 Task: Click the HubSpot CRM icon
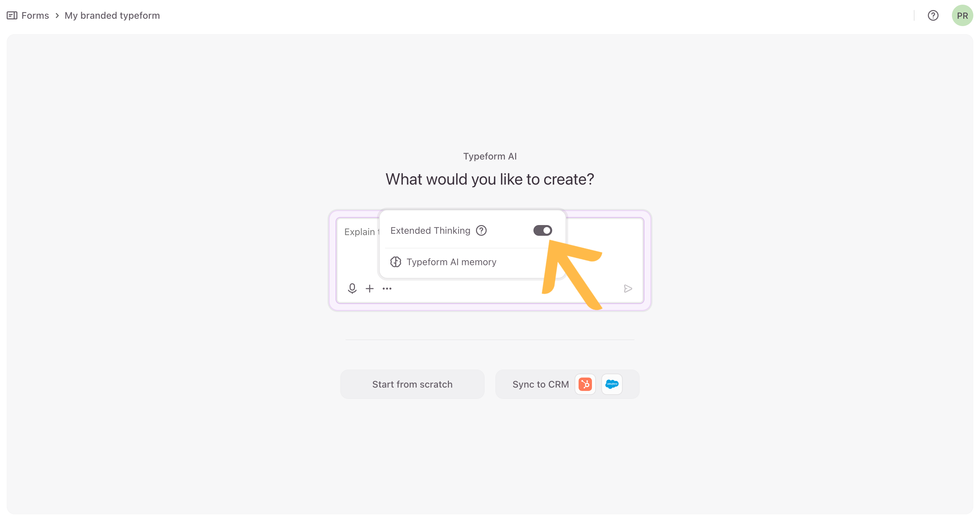click(x=585, y=384)
